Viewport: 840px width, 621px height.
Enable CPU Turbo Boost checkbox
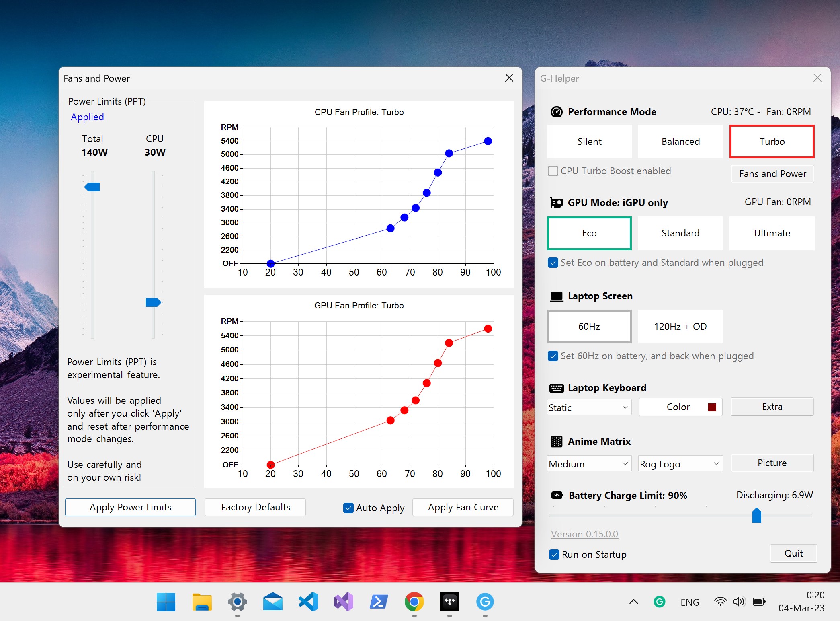[553, 171]
